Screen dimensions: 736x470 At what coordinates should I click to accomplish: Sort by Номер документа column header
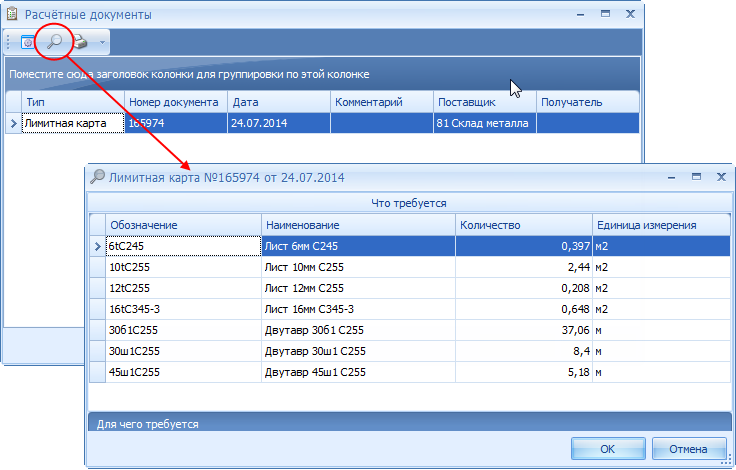click(175, 102)
